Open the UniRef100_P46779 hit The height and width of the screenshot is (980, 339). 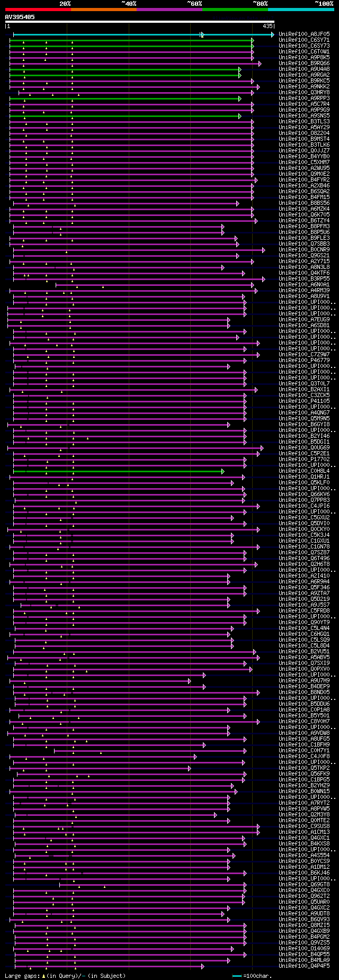tap(304, 360)
